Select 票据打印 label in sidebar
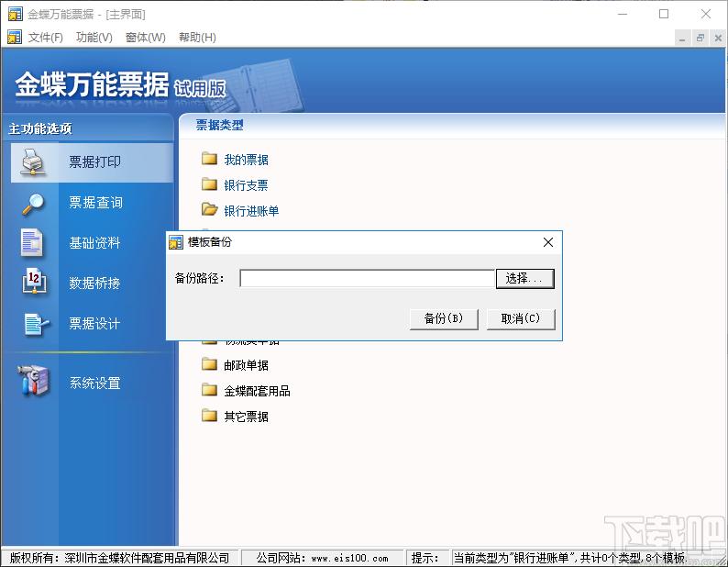The width and height of the screenshot is (728, 567). 95,161
